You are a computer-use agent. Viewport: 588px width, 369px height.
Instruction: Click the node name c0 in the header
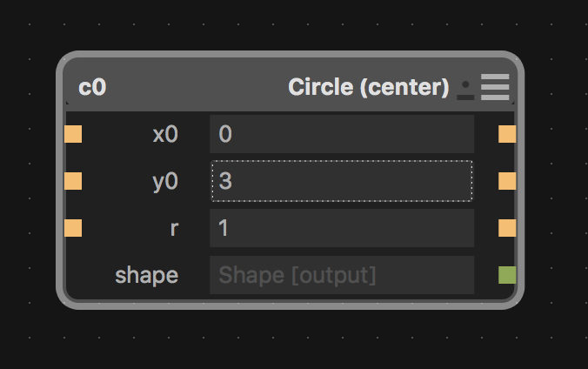coord(92,88)
